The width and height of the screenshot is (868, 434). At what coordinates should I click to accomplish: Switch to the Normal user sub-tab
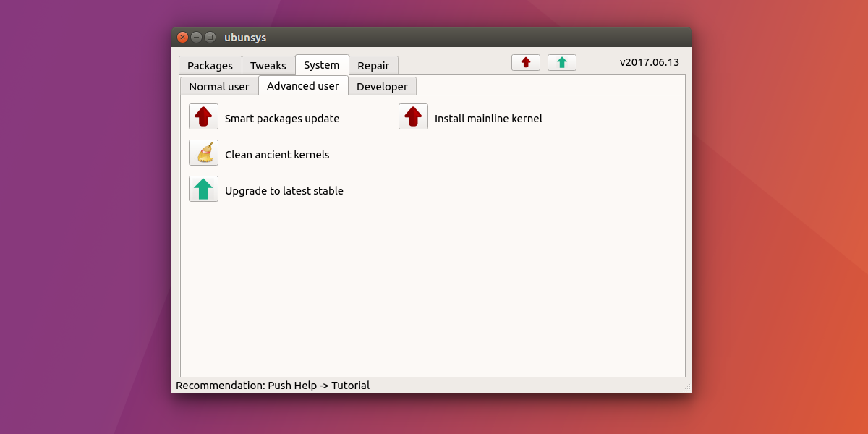coord(219,86)
